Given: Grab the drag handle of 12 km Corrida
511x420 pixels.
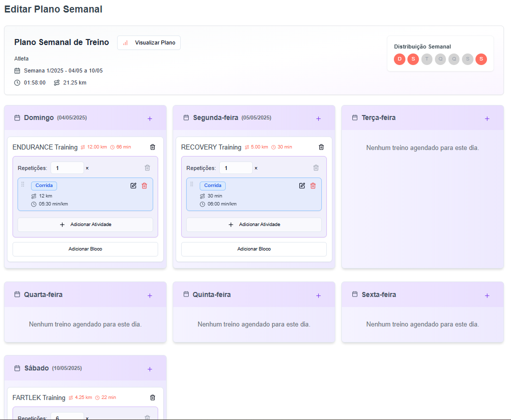Looking at the screenshot, I should 23,184.
